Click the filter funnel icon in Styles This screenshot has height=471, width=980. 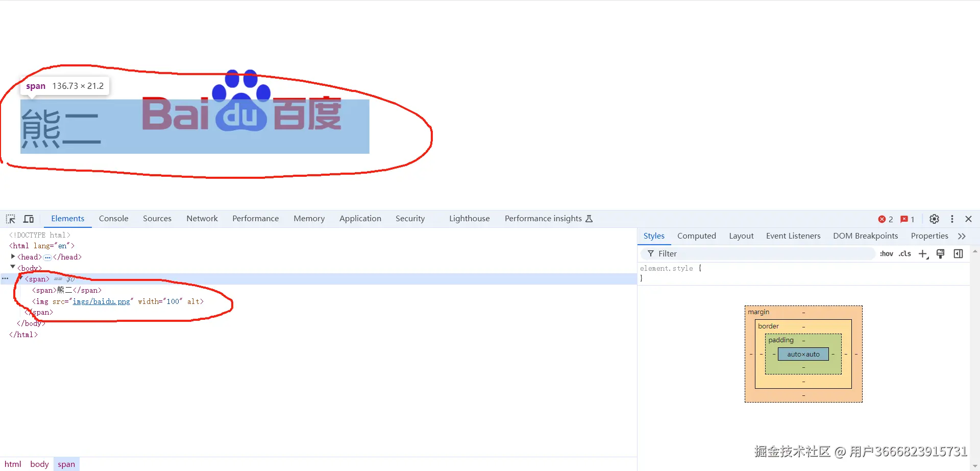651,254
